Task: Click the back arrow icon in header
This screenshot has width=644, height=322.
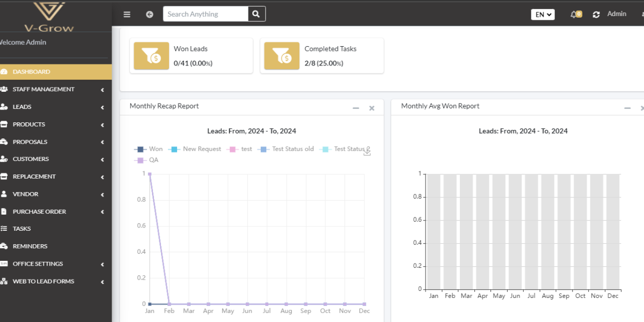Action: tap(150, 14)
